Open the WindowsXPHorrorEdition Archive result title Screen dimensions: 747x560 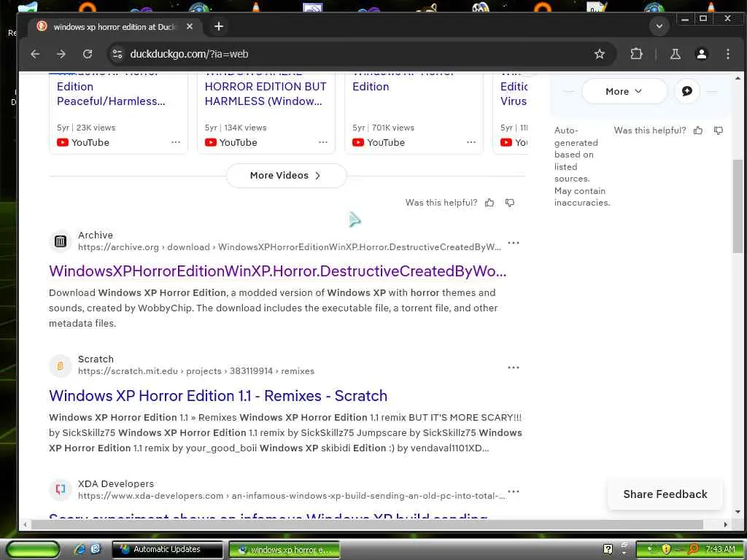277,271
